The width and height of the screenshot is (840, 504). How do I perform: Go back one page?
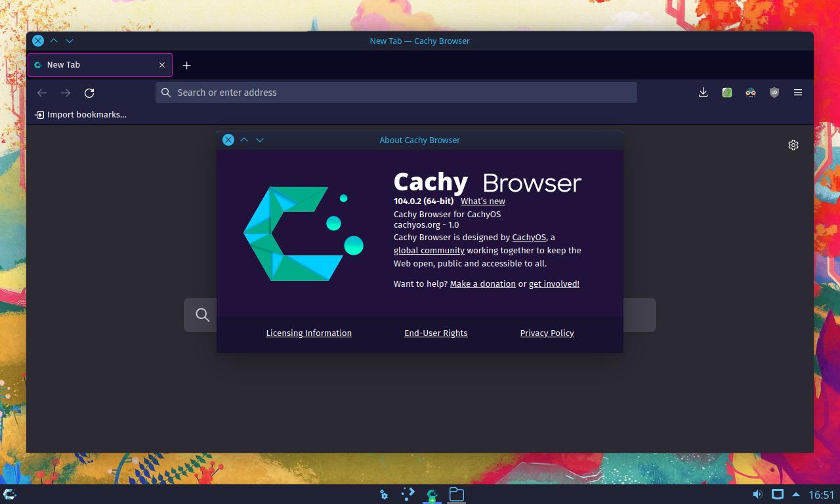coord(42,93)
